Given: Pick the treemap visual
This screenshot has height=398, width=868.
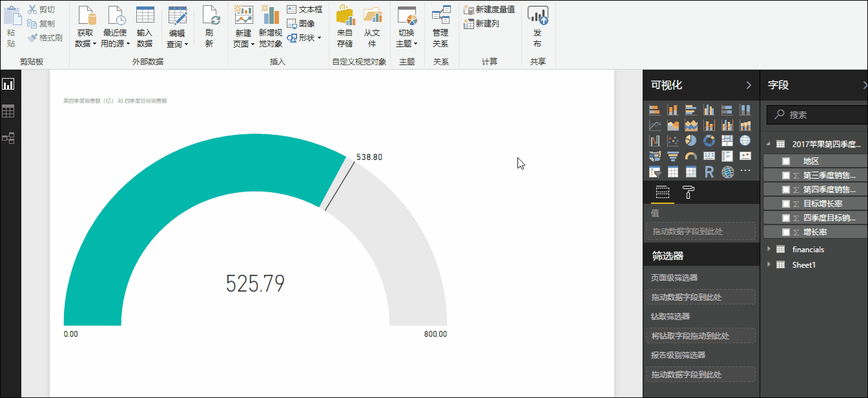Looking at the screenshot, I should pyautogui.click(x=727, y=141).
